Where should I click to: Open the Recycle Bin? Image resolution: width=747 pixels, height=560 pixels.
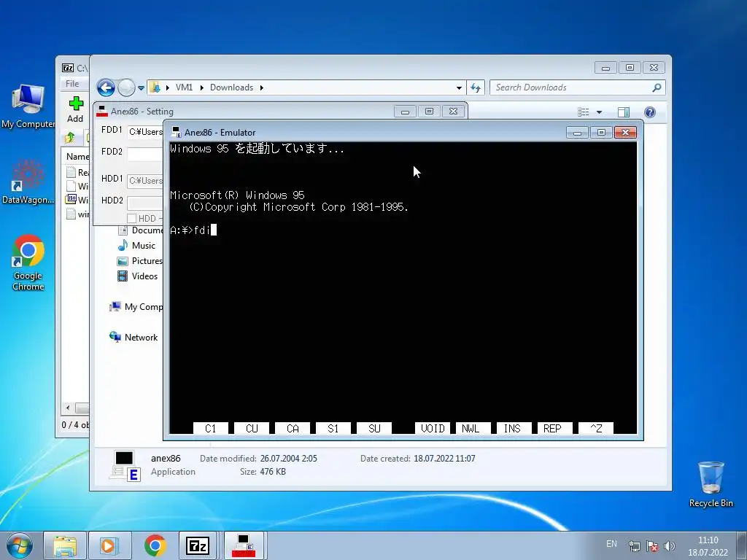[711, 484]
